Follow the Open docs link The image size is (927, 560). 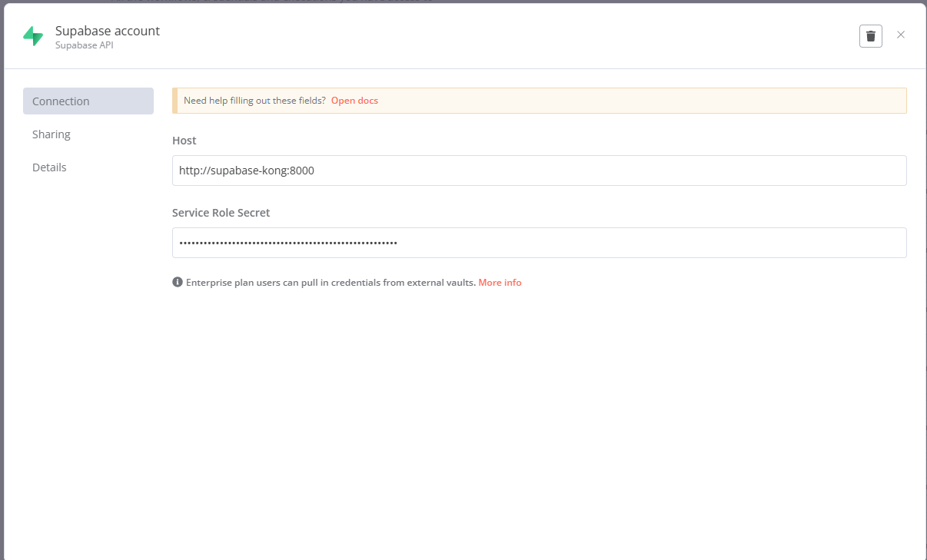coord(354,101)
